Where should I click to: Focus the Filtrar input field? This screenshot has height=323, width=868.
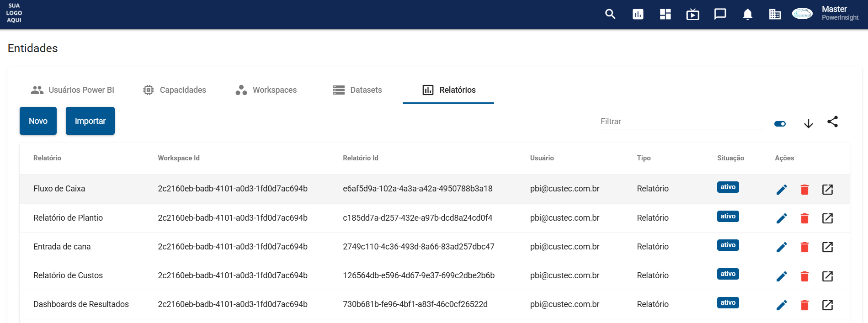(x=682, y=122)
